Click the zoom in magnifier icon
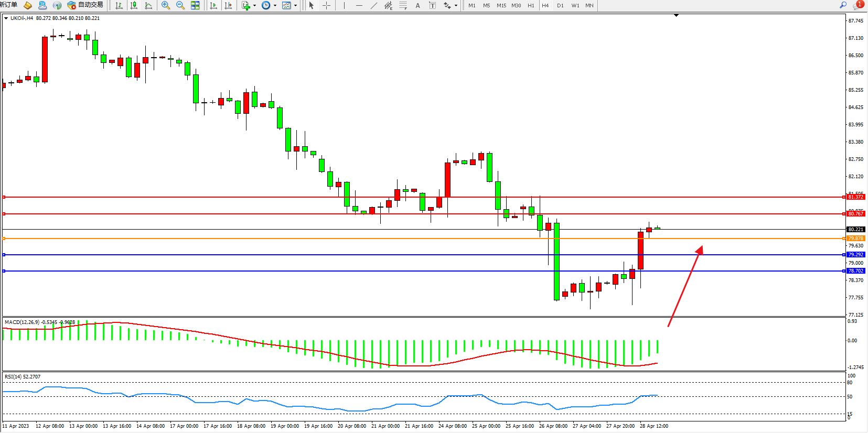Screen dimensions: 868x433 166,5
